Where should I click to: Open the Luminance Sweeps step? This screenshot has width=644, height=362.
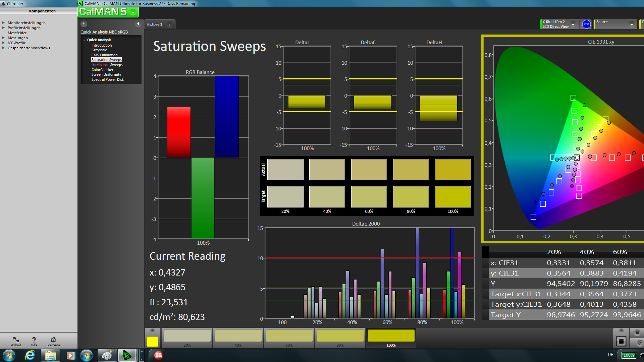click(107, 65)
